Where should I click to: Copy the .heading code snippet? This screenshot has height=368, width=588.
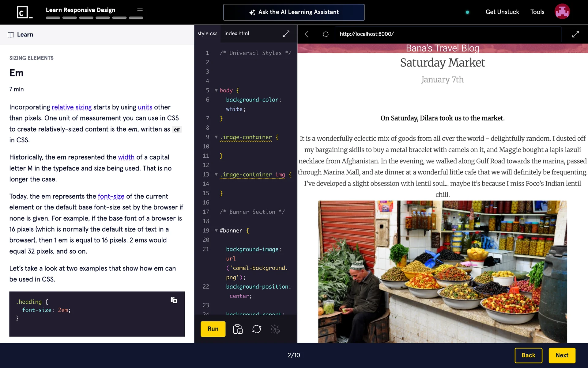174,300
